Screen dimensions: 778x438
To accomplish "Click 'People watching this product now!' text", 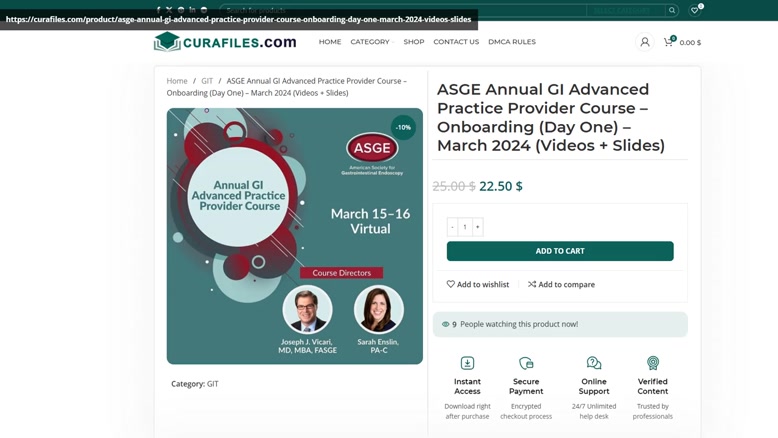I will 519,324.
